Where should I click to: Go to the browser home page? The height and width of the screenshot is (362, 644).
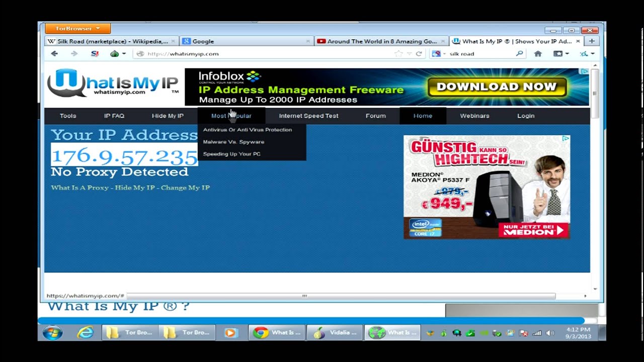(538, 54)
